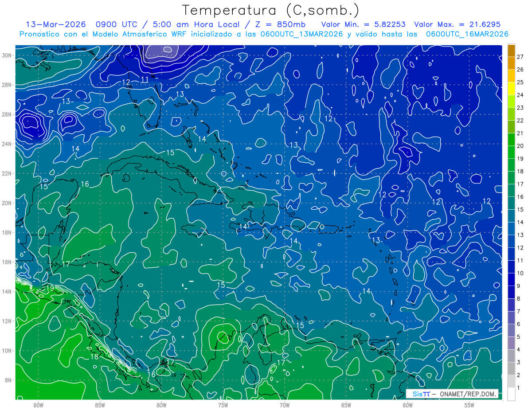
Task: Click color scale label 26
Action: click(x=520, y=70)
